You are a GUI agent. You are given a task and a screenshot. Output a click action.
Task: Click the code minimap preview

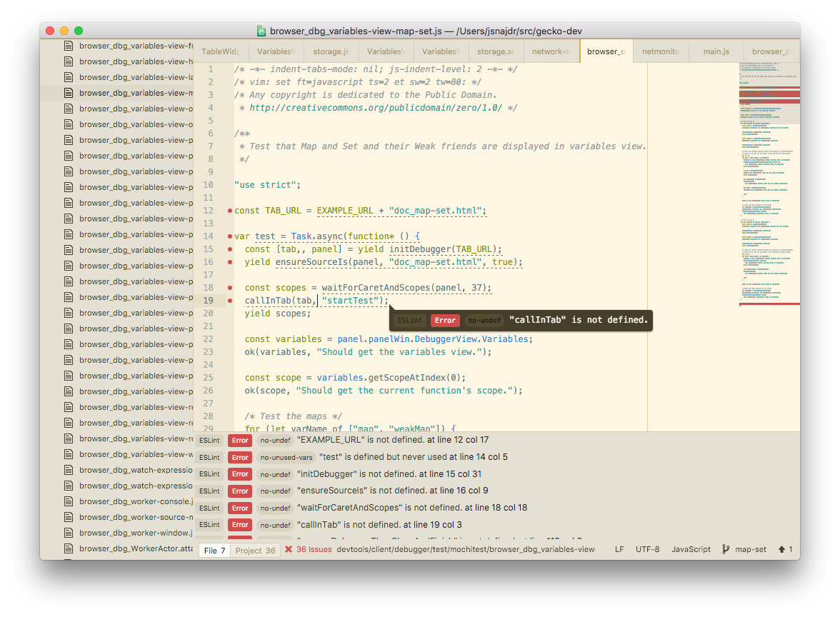click(769, 185)
